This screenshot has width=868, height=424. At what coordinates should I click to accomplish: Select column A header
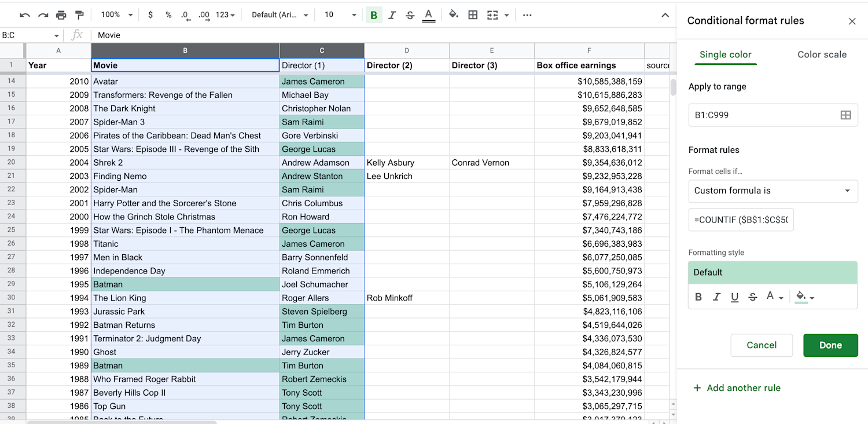pos(58,51)
